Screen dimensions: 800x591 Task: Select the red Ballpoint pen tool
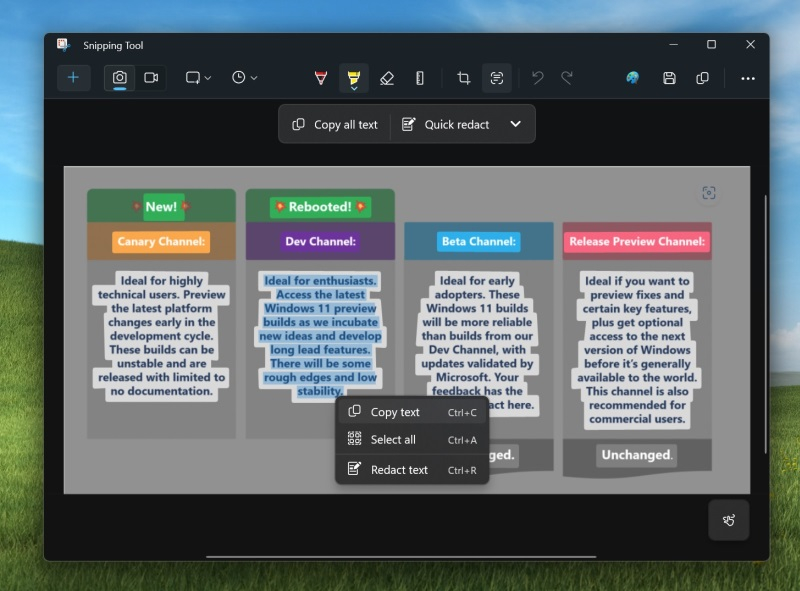(321, 78)
